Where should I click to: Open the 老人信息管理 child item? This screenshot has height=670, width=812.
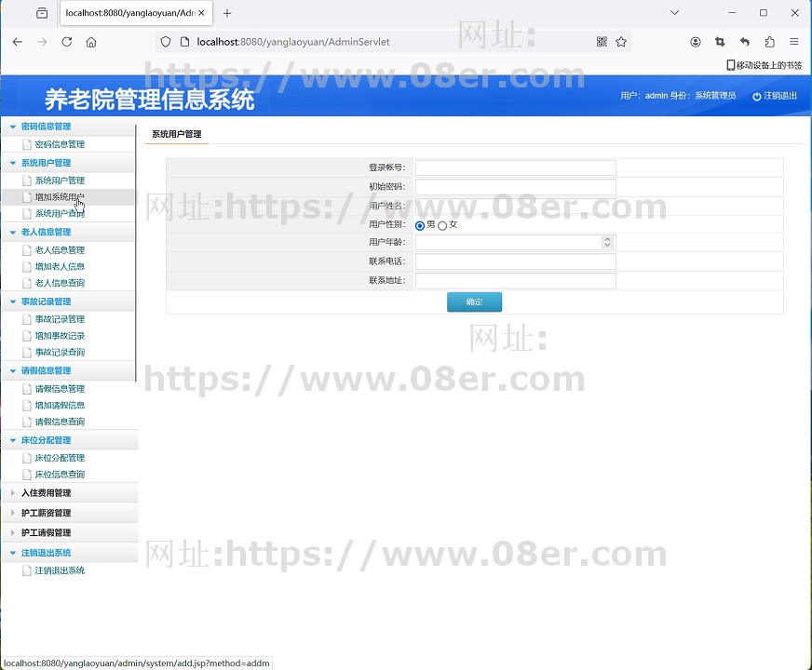pyautogui.click(x=60, y=250)
